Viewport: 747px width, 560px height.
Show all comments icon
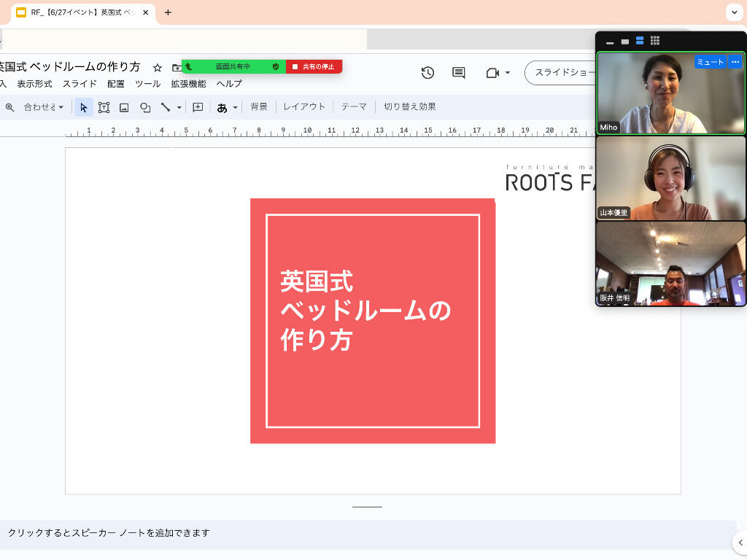pyautogui.click(x=459, y=73)
